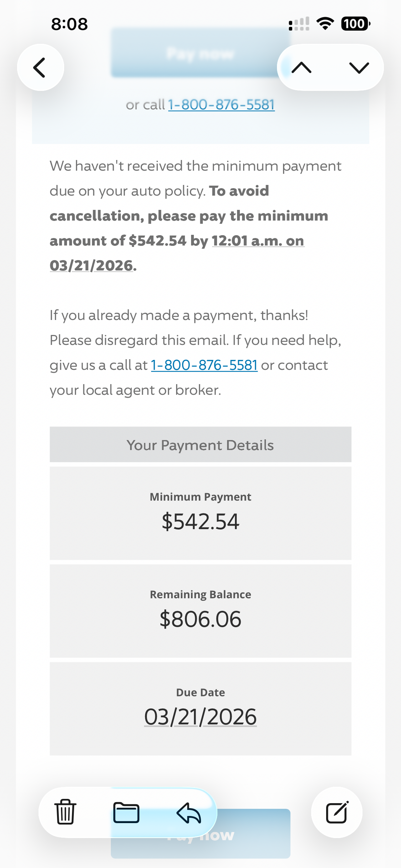
Task: Tap the Wi-Fi status icon
Action: (325, 24)
